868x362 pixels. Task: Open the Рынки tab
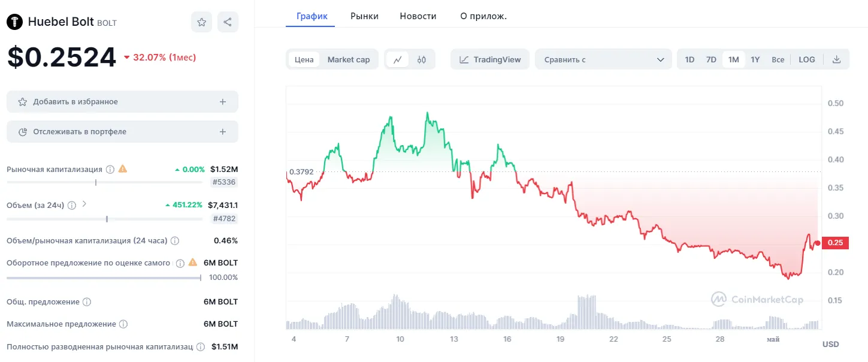click(364, 16)
